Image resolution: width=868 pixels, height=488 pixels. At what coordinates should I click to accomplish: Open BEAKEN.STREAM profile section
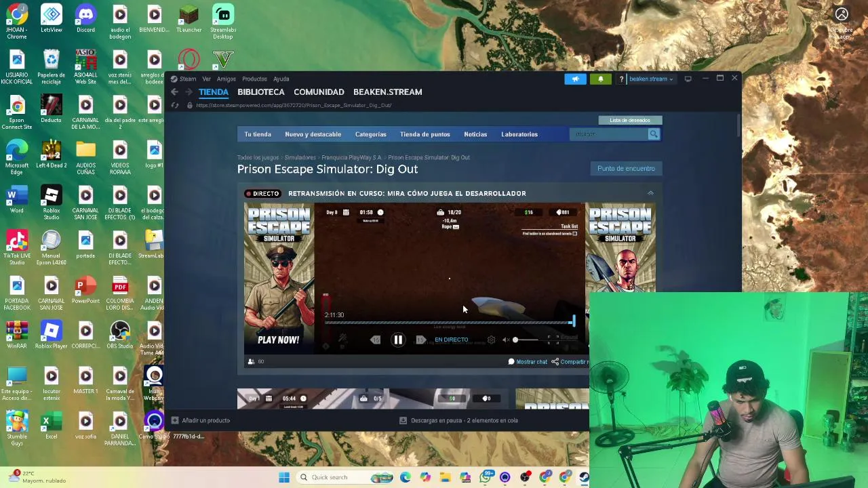pyautogui.click(x=387, y=92)
